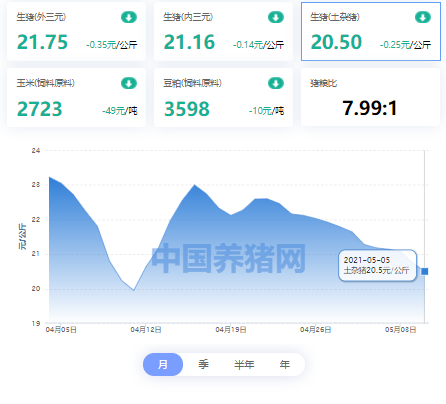Click the 2723 corn price value
Screen dimensions: 446x404
click(x=40, y=109)
